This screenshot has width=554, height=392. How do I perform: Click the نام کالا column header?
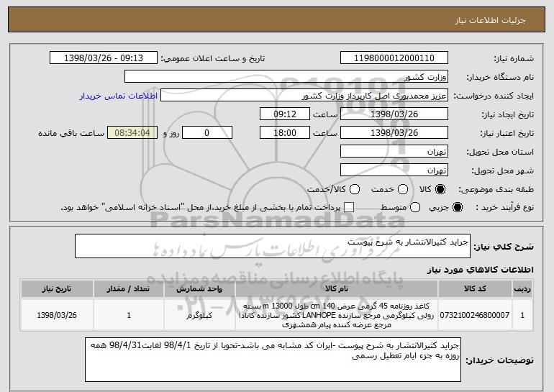[337, 289]
